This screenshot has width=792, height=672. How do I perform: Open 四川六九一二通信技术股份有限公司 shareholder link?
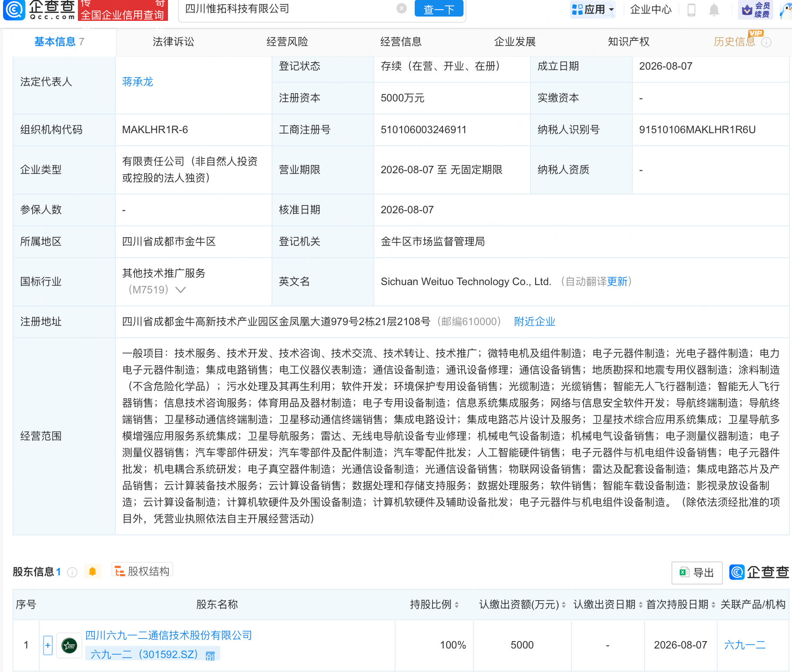(168, 635)
